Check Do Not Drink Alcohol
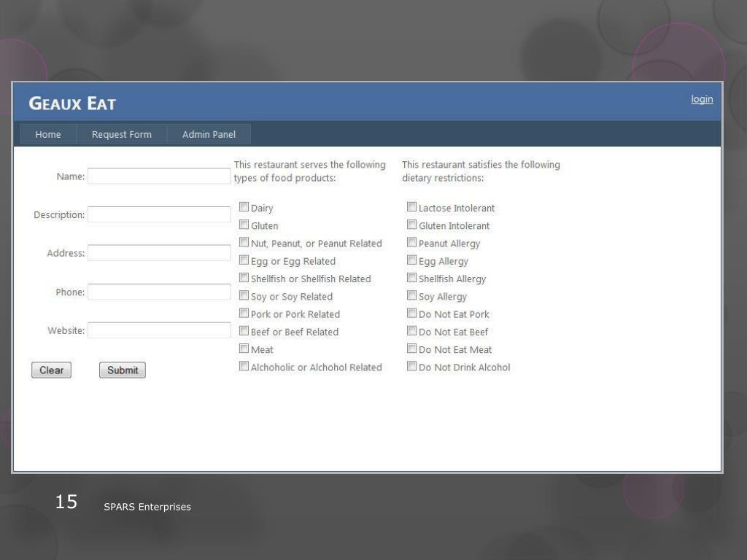Image resolution: width=747 pixels, height=560 pixels. coord(411,366)
